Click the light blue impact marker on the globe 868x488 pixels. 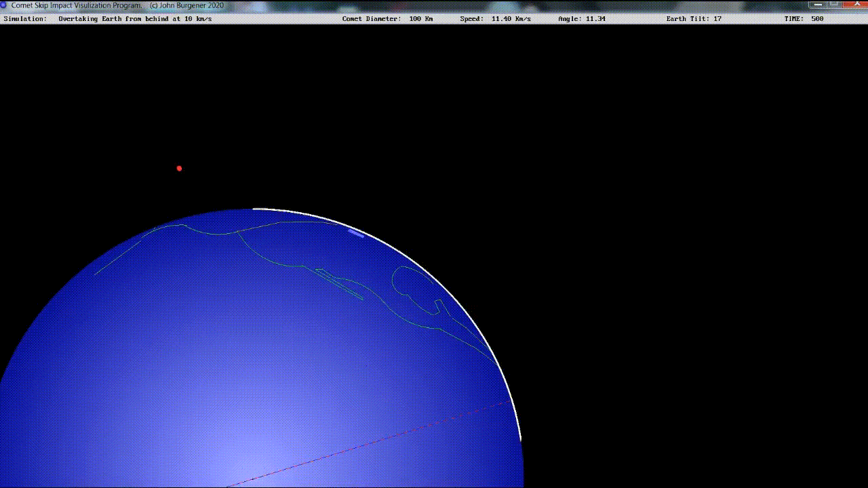click(x=356, y=233)
